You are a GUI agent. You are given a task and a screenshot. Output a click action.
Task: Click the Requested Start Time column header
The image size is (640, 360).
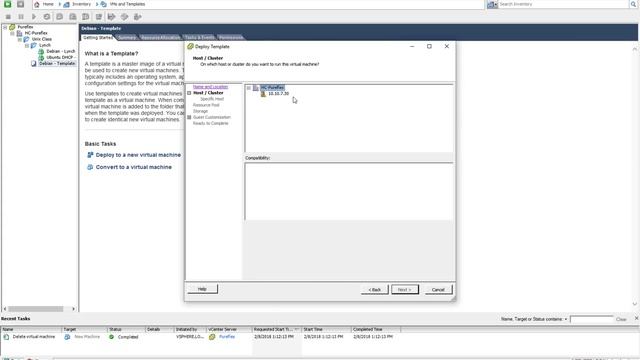[276, 329]
